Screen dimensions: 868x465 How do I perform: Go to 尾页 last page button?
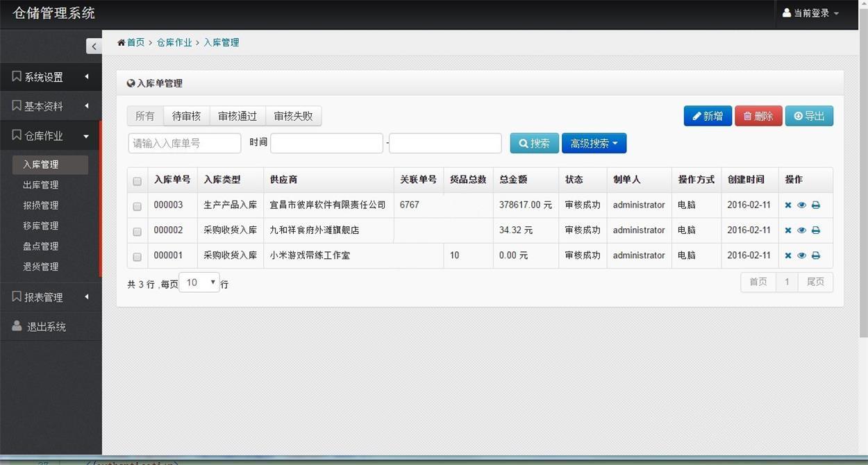(815, 282)
